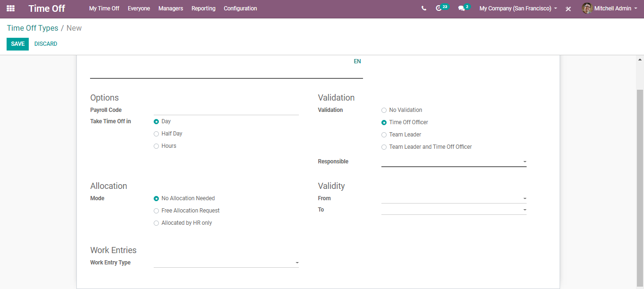
Task: Select Hours for time off unit
Action: (x=157, y=146)
